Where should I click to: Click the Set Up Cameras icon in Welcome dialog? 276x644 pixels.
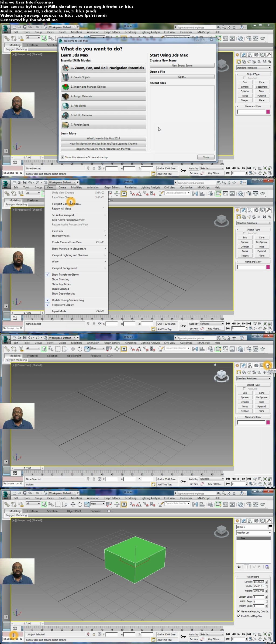click(65, 115)
